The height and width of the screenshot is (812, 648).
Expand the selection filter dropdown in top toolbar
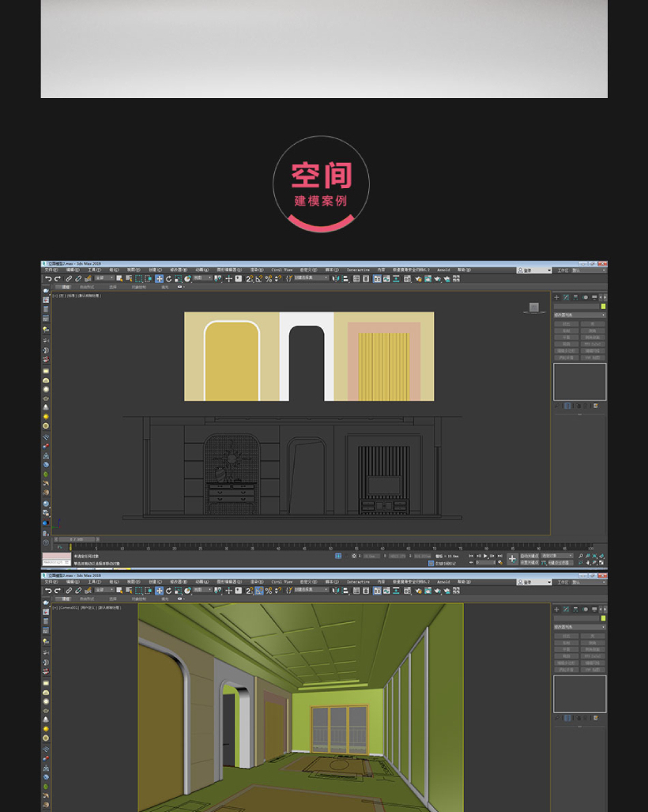(104, 278)
